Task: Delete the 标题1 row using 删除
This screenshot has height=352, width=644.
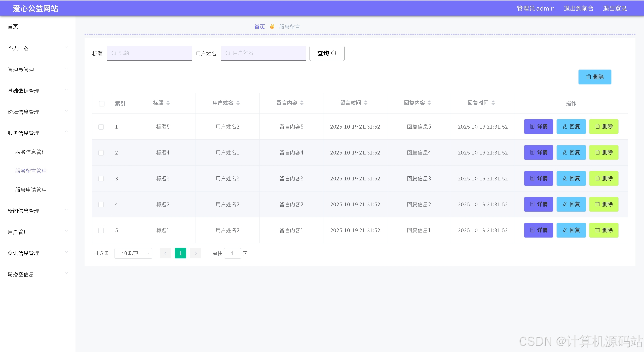Action: click(603, 230)
